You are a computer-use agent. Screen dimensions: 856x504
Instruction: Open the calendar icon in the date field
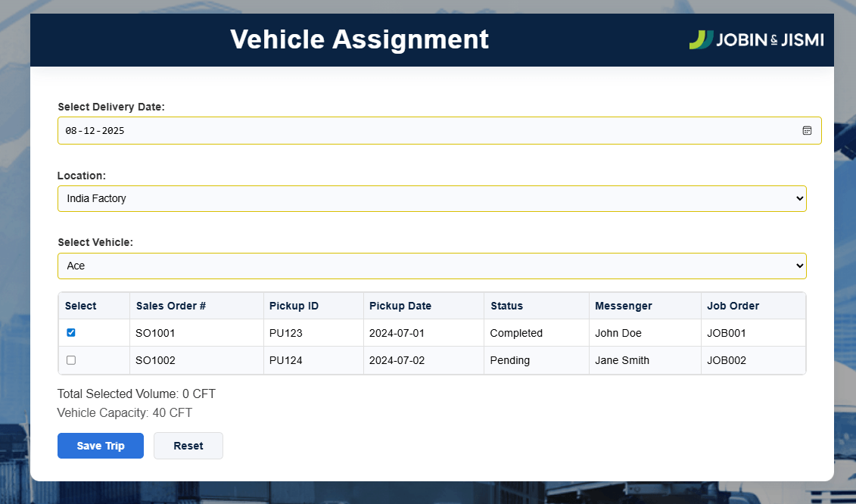point(807,130)
